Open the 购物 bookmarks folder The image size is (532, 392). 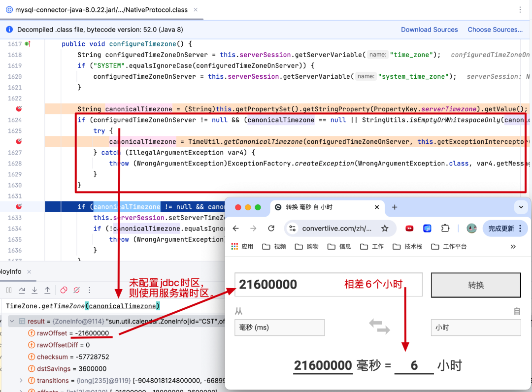(307, 247)
